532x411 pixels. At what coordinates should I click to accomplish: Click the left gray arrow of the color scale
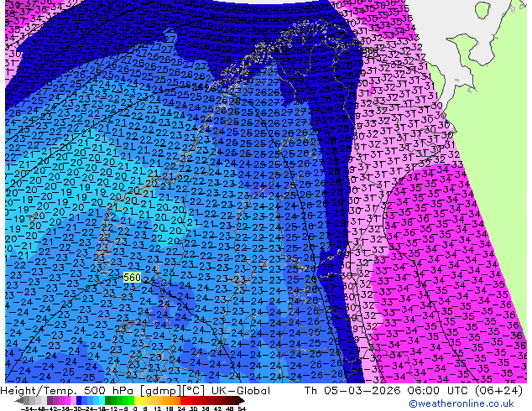click(19, 401)
